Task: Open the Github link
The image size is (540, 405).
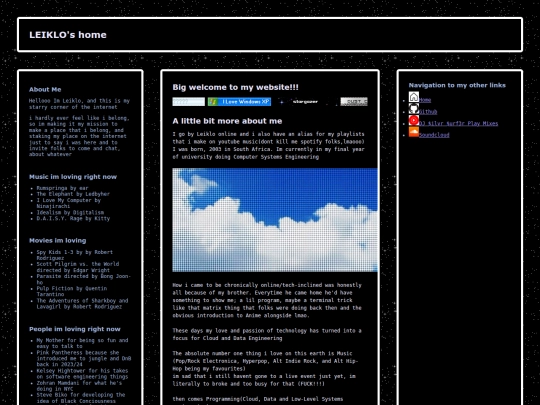Action: pyautogui.click(x=428, y=112)
